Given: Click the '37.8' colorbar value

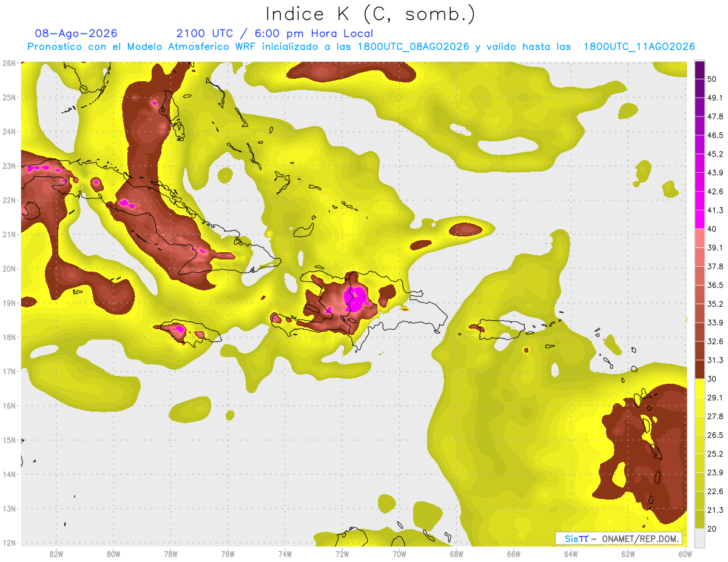Looking at the screenshot, I should [x=715, y=266].
